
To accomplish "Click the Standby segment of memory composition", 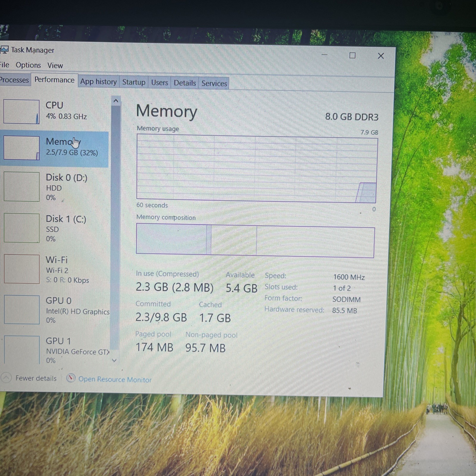I will click(x=234, y=240).
